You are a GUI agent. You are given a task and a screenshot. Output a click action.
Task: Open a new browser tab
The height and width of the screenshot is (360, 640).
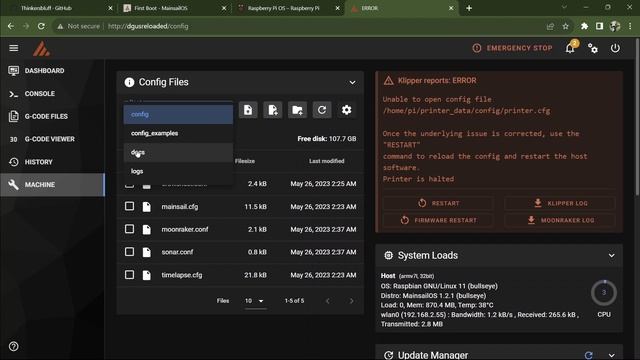pyautogui.click(x=469, y=8)
